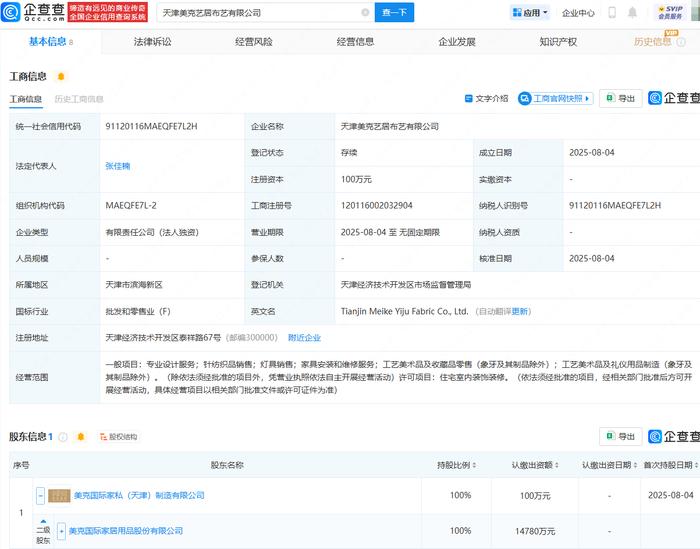The image size is (700, 549).
Task: Click bell icon beside 工商信息 heading
Action: 61,77
